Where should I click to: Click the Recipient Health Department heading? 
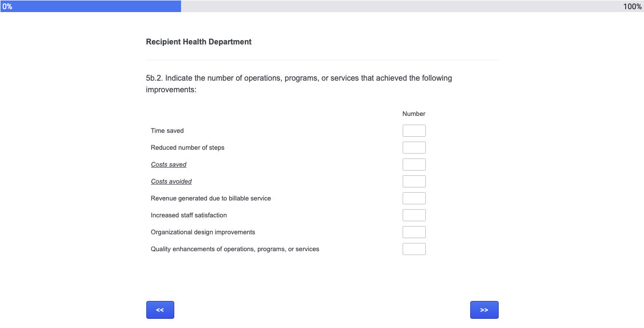coord(198,42)
